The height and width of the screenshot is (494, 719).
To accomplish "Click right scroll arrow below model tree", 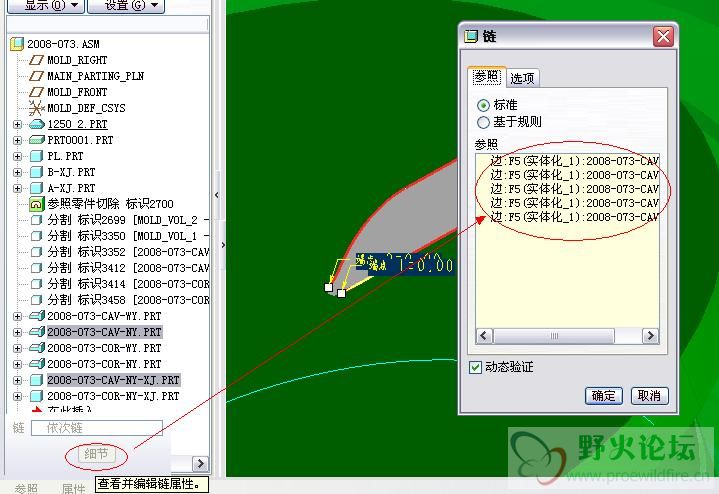I will coord(200,464).
